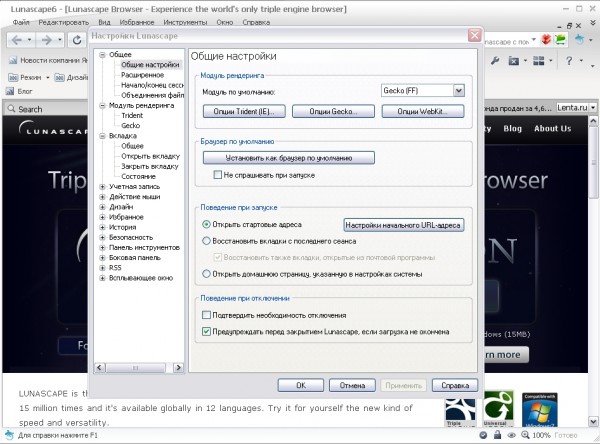600x444 pixels.
Task: Collapse the Вкладка tree node
Action: pyautogui.click(x=102, y=136)
